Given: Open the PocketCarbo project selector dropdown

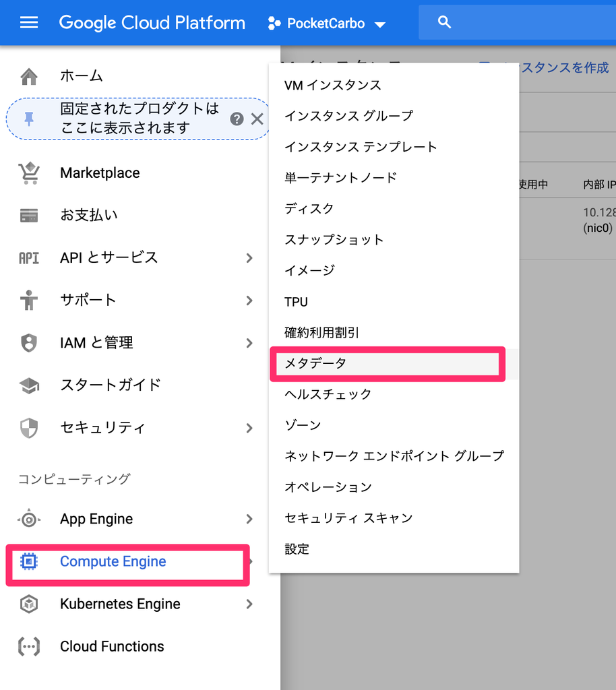Looking at the screenshot, I should click(327, 24).
